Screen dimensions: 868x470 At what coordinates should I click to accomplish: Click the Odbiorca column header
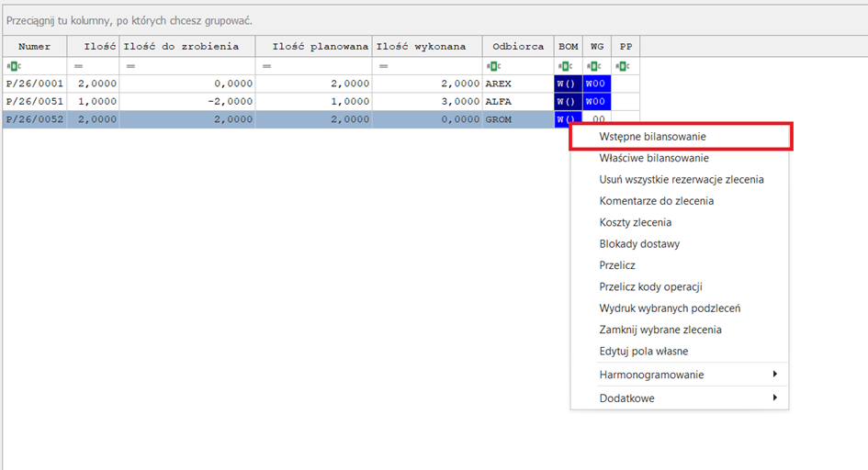518,47
